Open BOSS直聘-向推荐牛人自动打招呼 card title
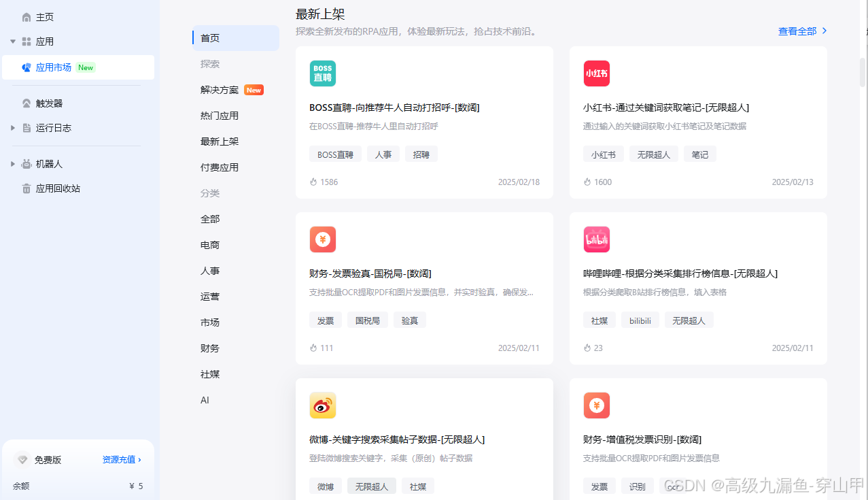Viewport: 868px width, 500px height. 394,107
